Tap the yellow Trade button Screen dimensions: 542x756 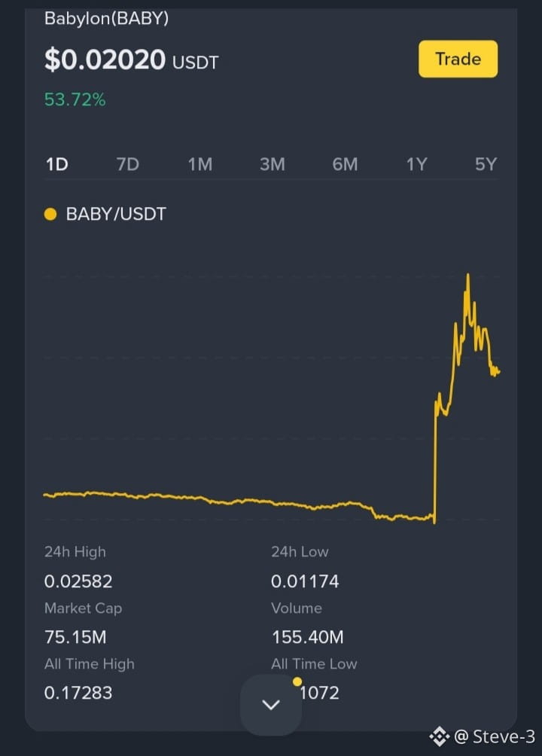[x=458, y=59]
